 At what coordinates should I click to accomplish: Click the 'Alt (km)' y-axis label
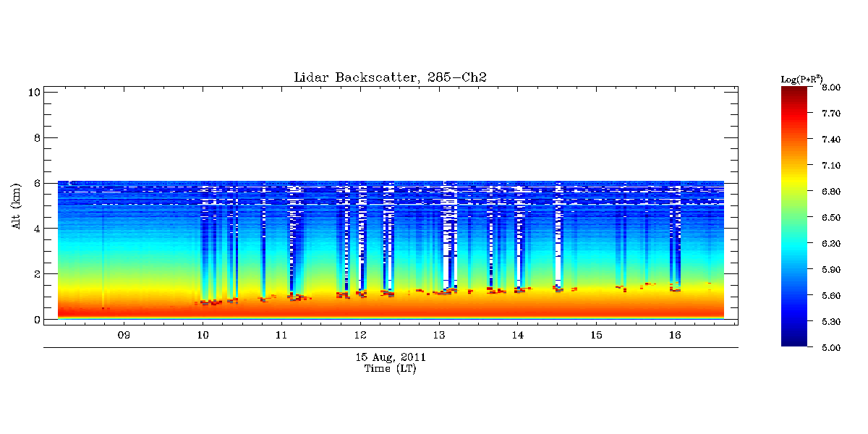tap(16, 205)
